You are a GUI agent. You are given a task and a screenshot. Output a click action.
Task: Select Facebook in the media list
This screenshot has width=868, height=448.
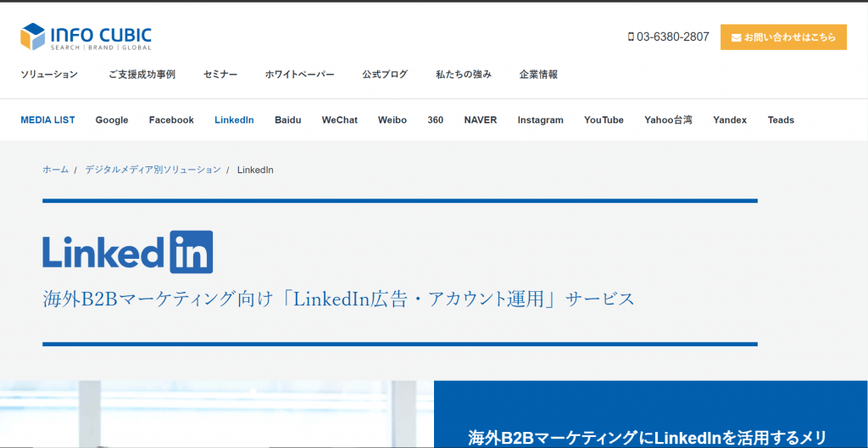pos(171,120)
